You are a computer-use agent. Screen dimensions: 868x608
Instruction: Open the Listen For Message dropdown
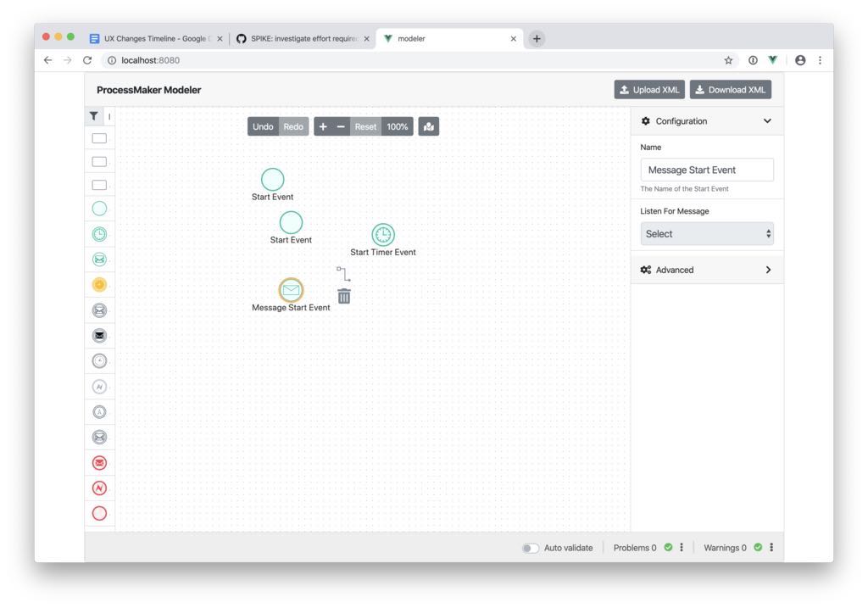(707, 232)
